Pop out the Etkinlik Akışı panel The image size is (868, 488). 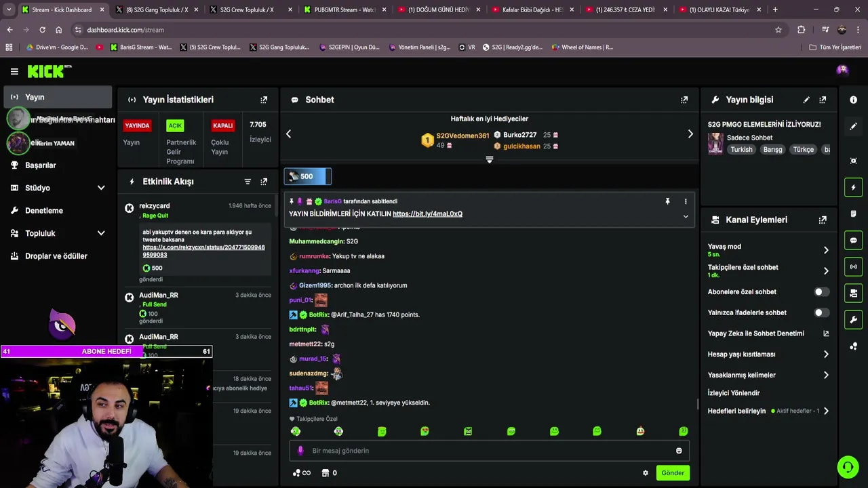tap(264, 182)
